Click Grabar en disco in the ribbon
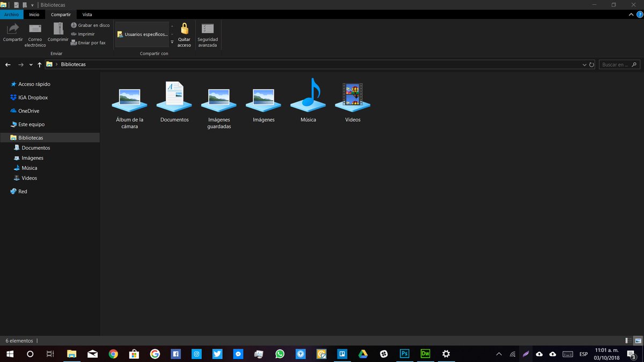The height and width of the screenshot is (362, 644). click(x=91, y=25)
